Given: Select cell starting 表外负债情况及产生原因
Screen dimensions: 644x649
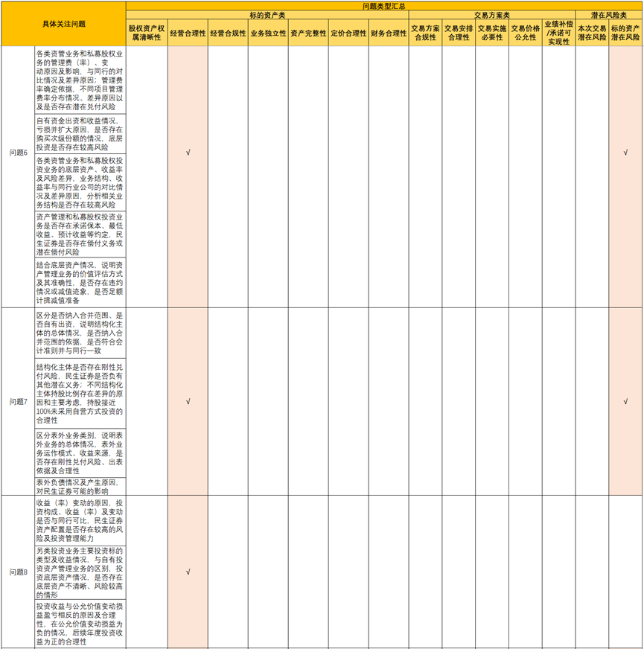Looking at the screenshot, I should [80, 486].
